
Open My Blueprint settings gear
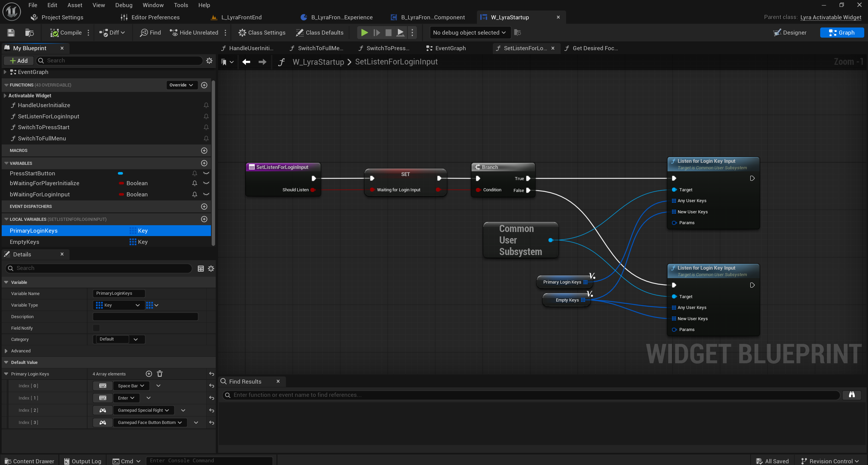pyautogui.click(x=209, y=60)
